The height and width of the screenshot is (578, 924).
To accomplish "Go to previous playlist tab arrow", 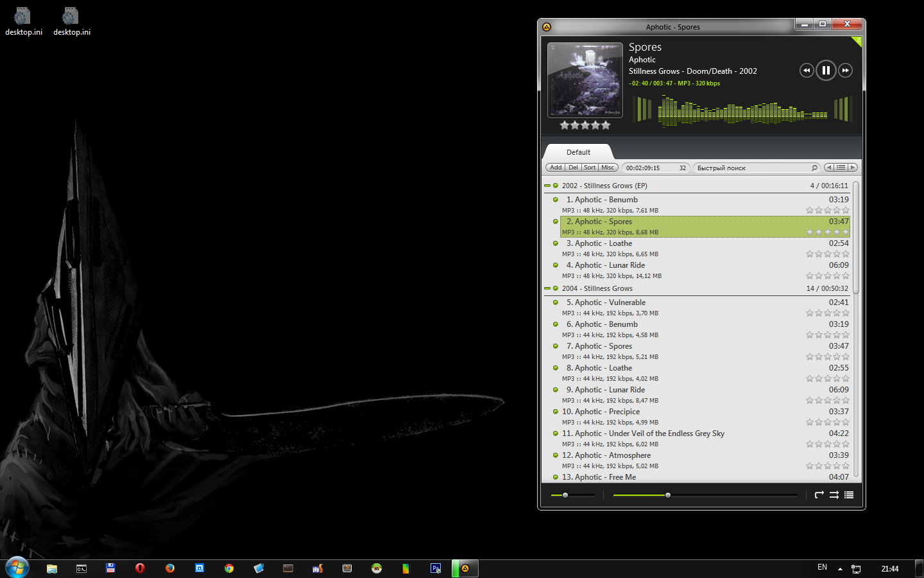I will 829,168.
